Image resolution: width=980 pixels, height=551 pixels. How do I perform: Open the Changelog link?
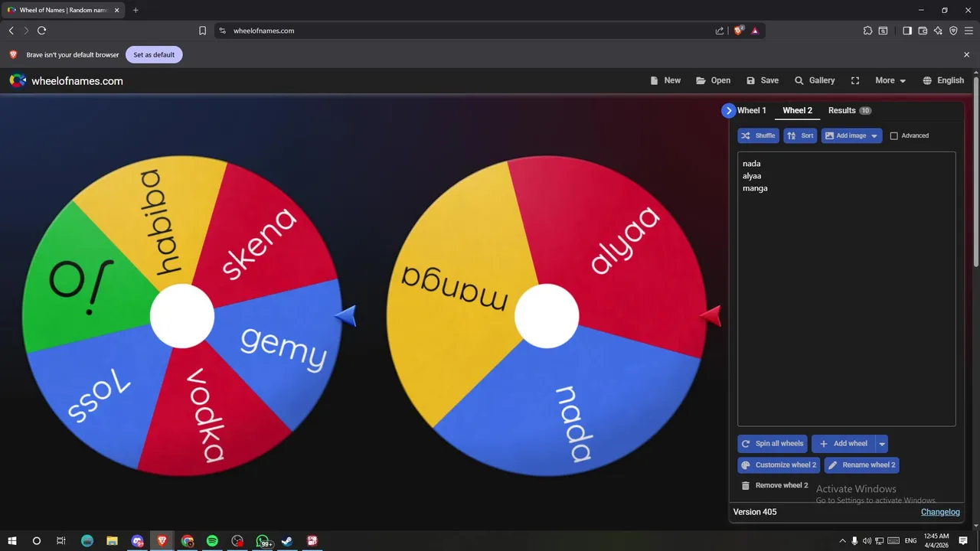click(940, 512)
